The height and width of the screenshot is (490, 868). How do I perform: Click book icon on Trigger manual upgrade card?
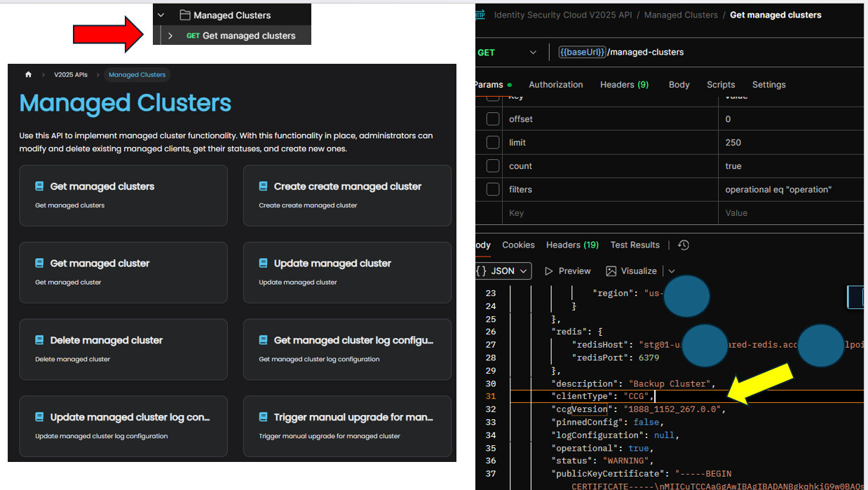pos(263,417)
